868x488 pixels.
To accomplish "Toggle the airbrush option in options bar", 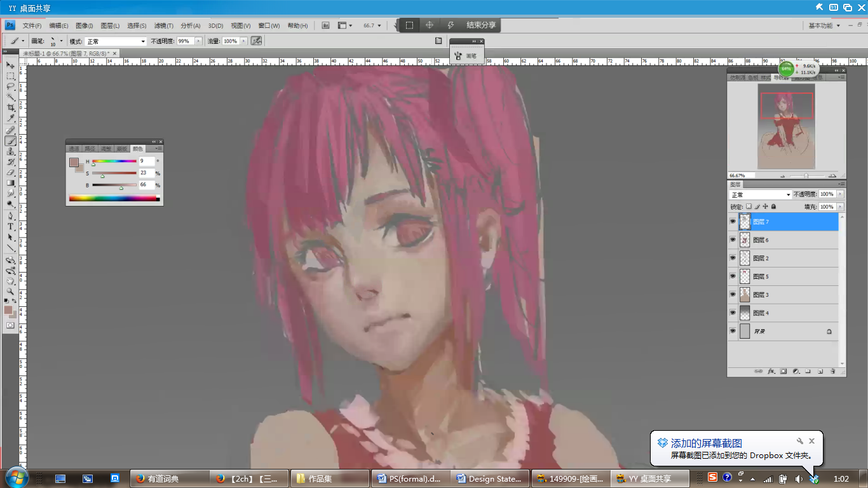I will pyautogui.click(x=256, y=41).
